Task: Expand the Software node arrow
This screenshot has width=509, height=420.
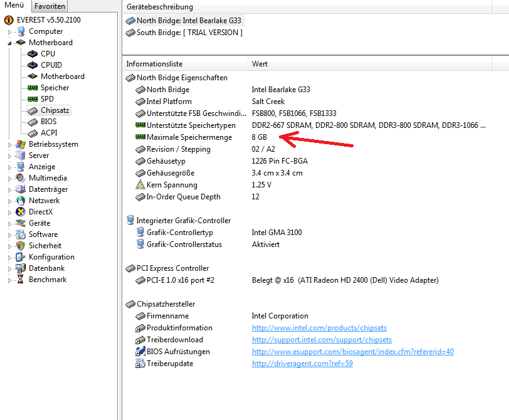Action: coord(9,235)
